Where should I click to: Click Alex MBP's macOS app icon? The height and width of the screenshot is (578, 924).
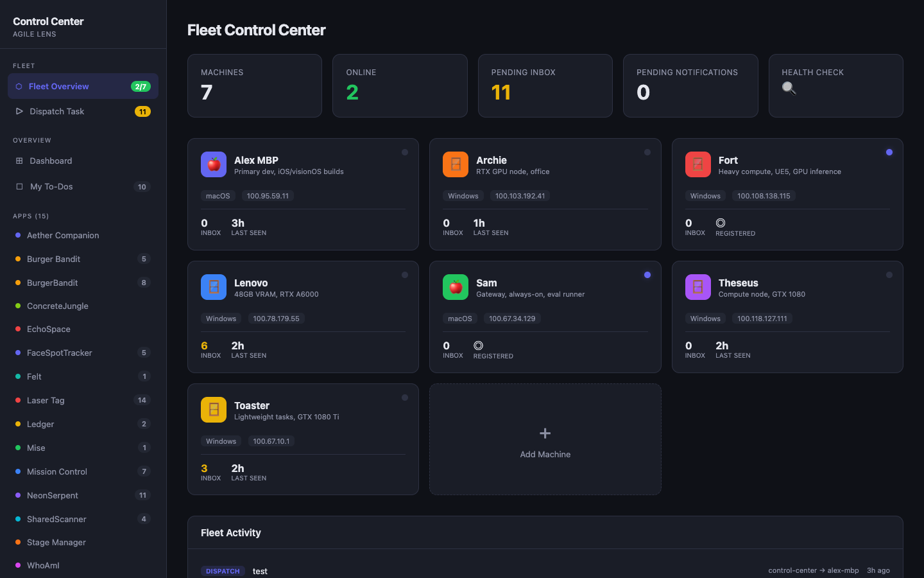tap(214, 164)
